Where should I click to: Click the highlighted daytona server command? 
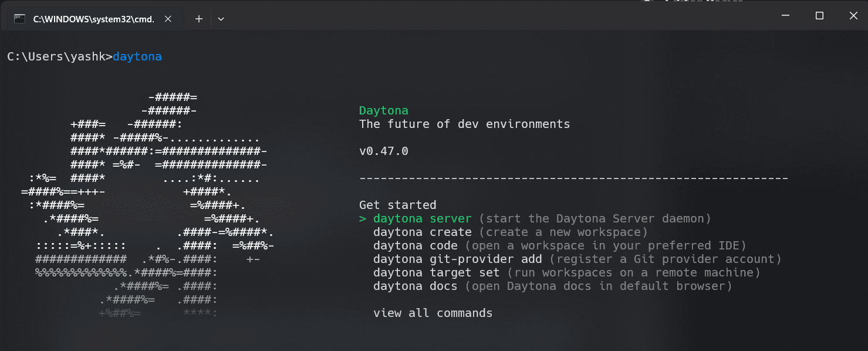click(423, 218)
